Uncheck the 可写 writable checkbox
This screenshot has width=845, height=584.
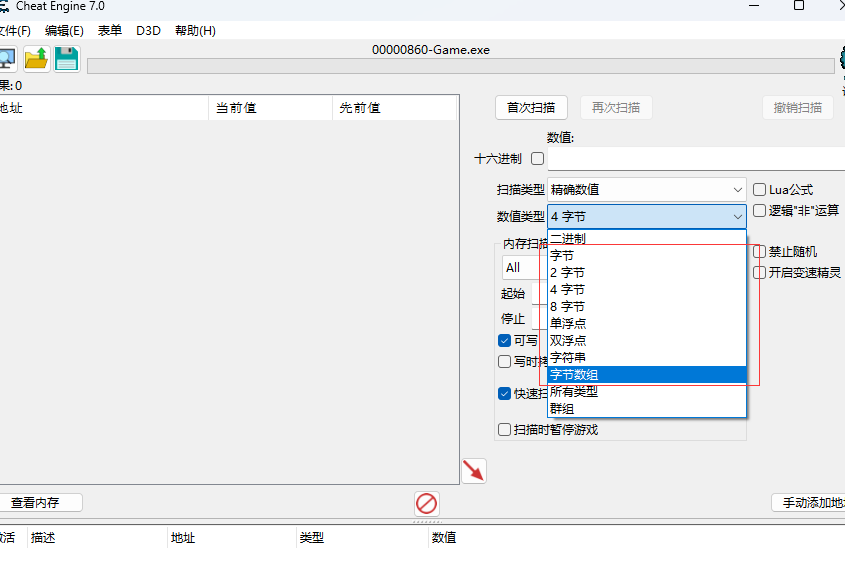(x=504, y=340)
